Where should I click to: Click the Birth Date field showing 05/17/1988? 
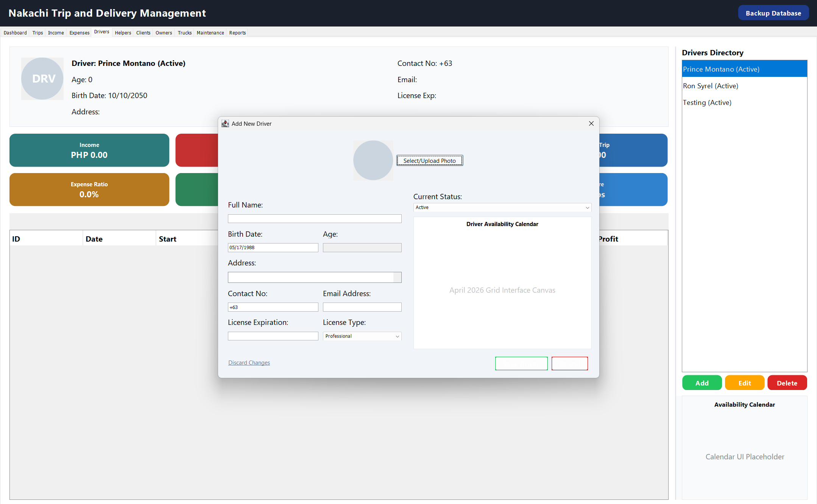(x=273, y=248)
